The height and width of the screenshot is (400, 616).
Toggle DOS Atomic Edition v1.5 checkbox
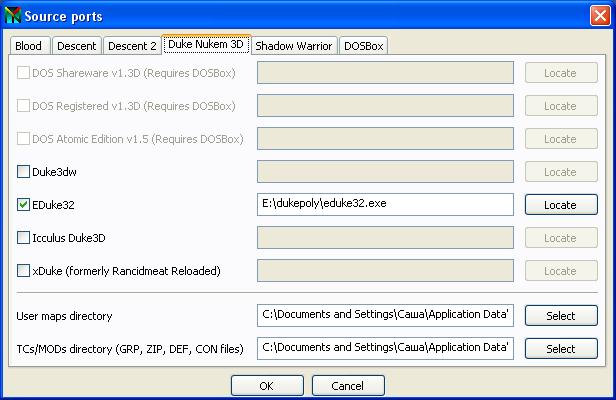coord(23,139)
